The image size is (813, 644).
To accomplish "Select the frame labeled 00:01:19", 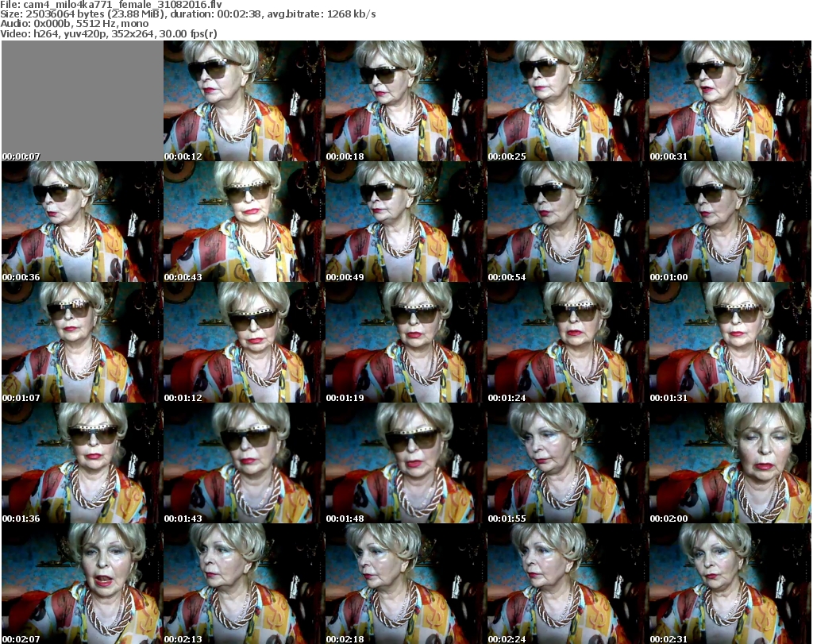I will [x=406, y=342].
